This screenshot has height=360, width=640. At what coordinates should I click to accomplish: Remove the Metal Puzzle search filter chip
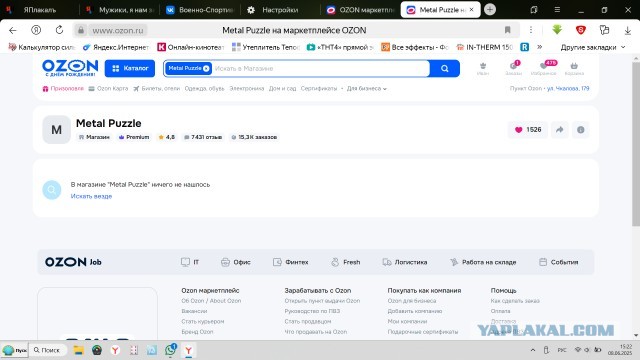206,69
